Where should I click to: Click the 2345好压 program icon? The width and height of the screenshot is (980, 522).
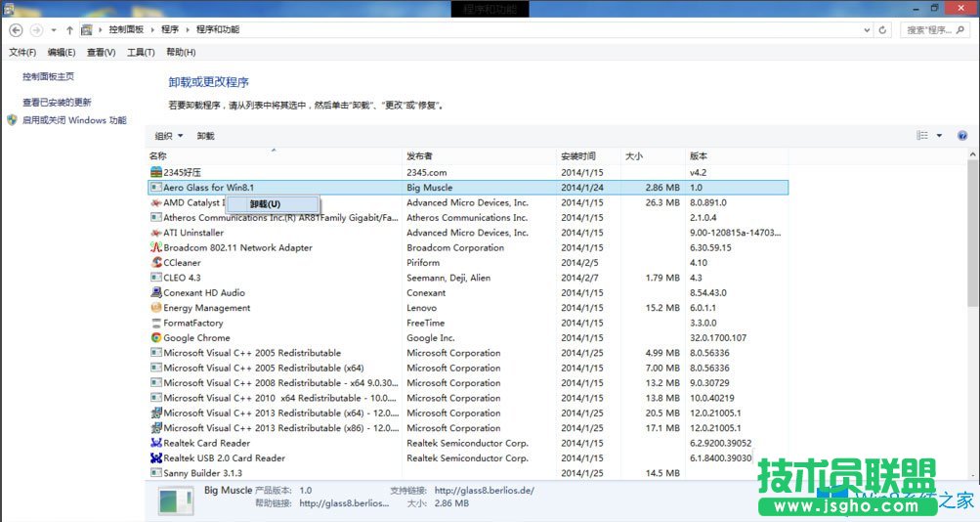pos(156,172)
